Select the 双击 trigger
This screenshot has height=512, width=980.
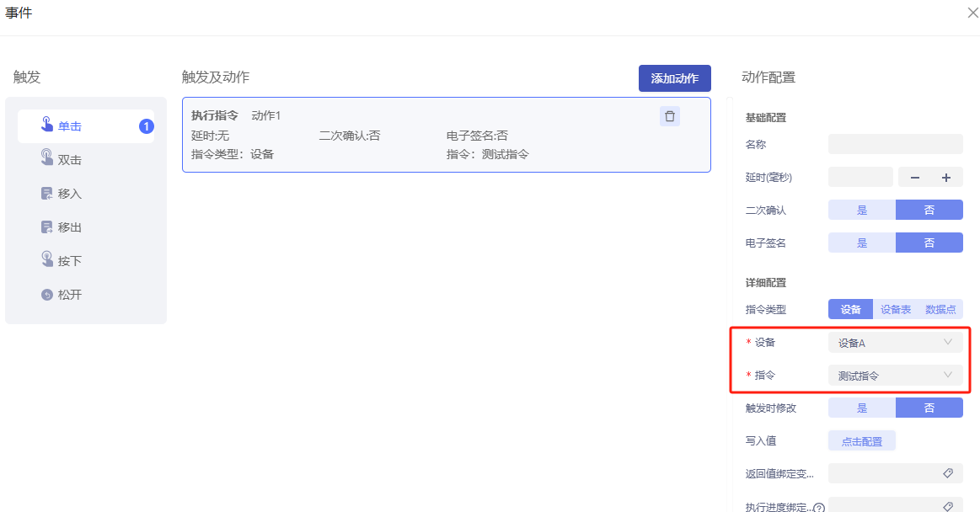click(x=86, y=160)
